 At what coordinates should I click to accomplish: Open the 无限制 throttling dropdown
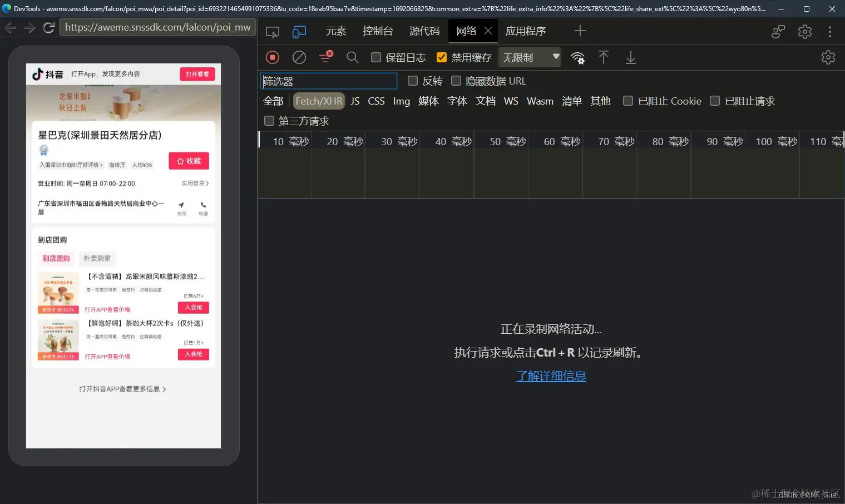tap(529, 57)
